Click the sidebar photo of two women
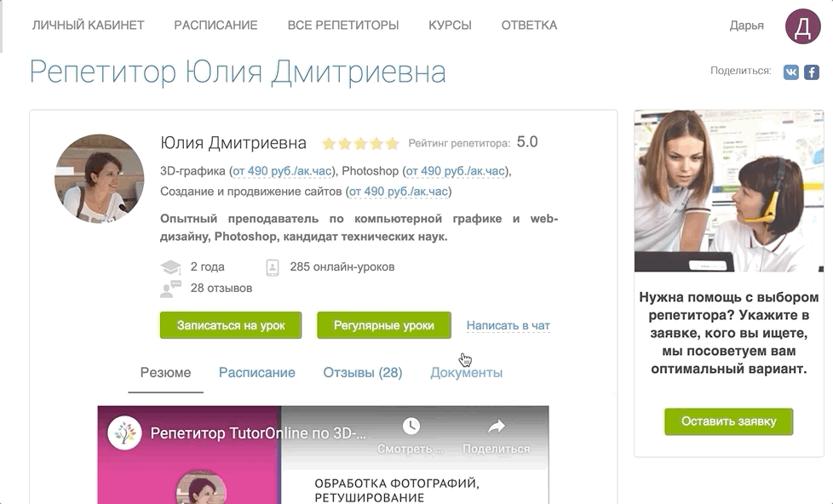833x504 pixels. point(729,191)
